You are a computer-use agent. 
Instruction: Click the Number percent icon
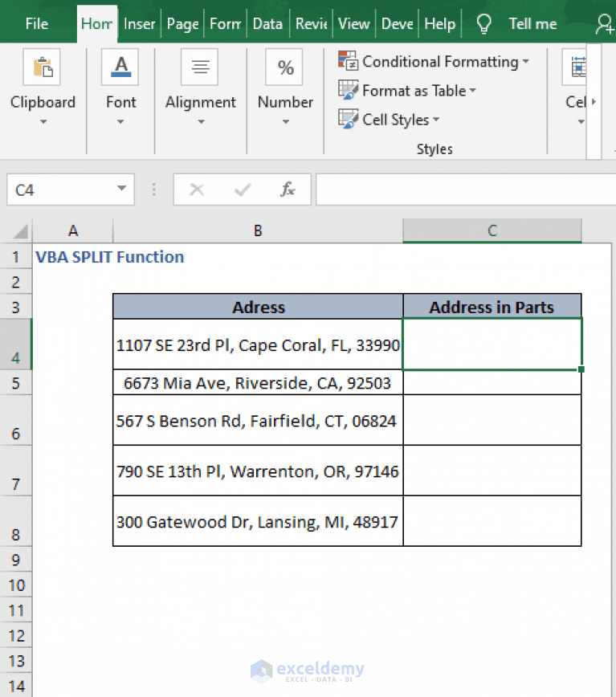[284, 67]
